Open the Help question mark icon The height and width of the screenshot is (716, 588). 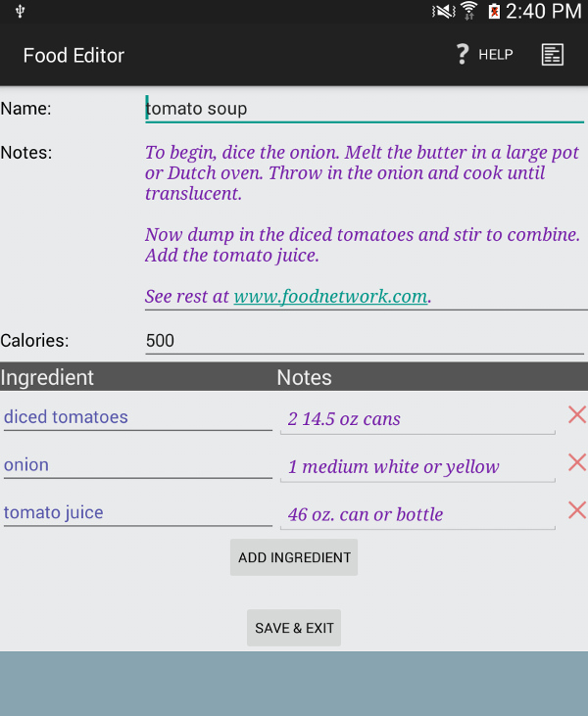[x=463, y=54]
